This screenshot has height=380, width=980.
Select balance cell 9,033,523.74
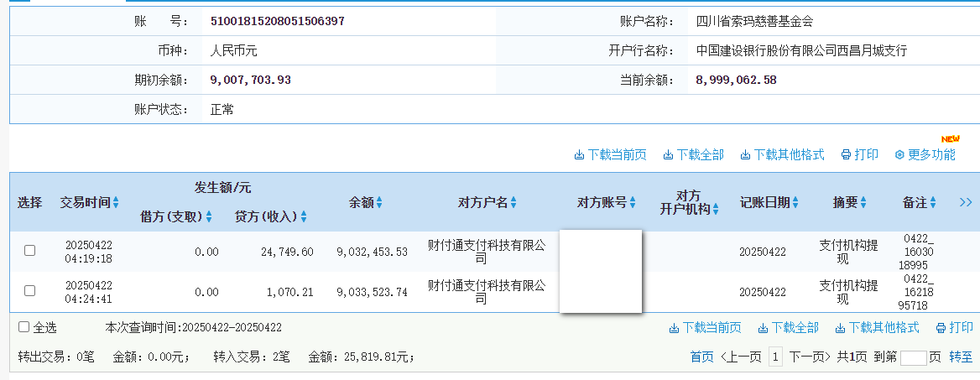tap(372, 292)
